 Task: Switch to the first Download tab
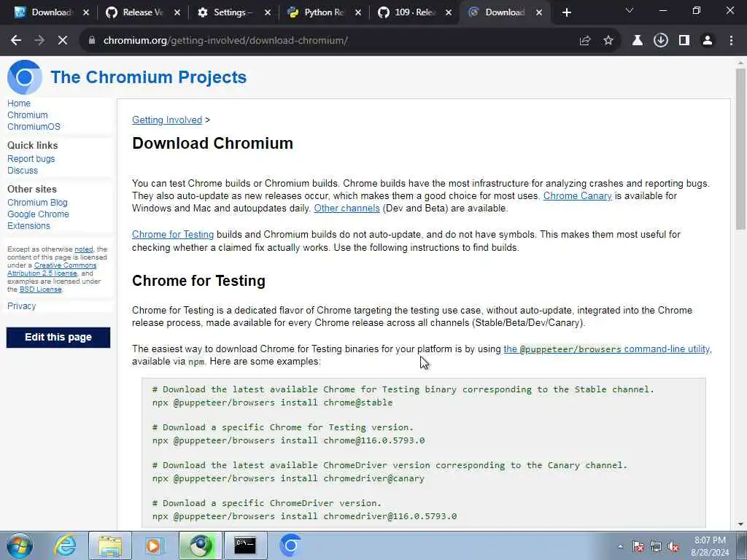45,12
